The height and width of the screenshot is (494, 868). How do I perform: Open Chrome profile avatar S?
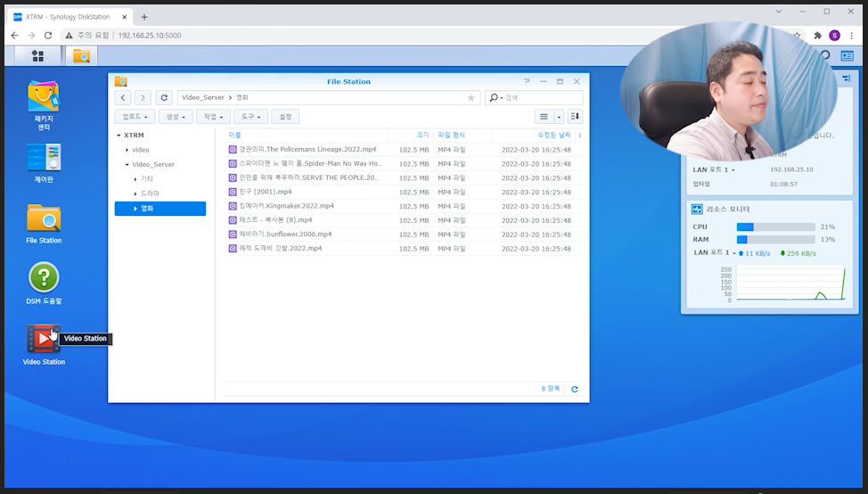pyautogui.click(x=834, y=36)
